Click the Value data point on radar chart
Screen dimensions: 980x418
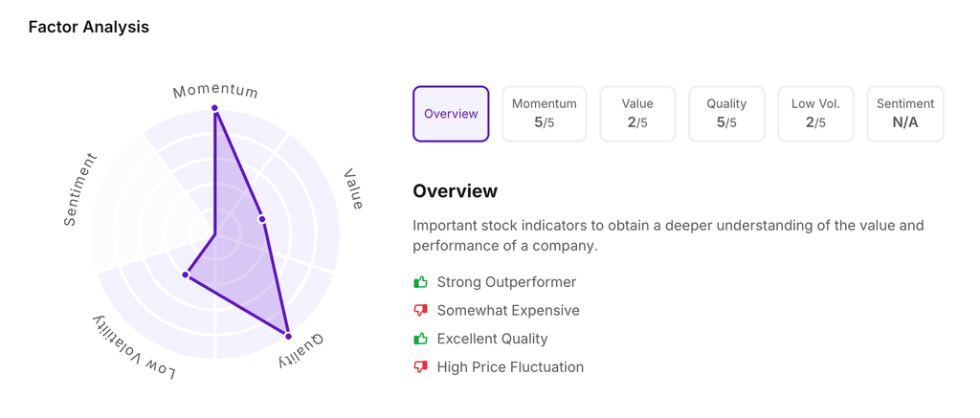point(262,219)
